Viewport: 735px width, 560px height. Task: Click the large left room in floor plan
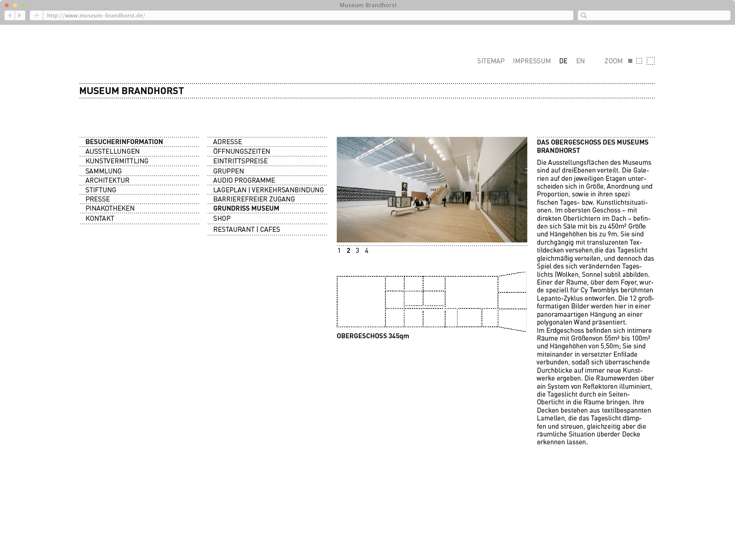pyautogui.click(x=361, y=301)
